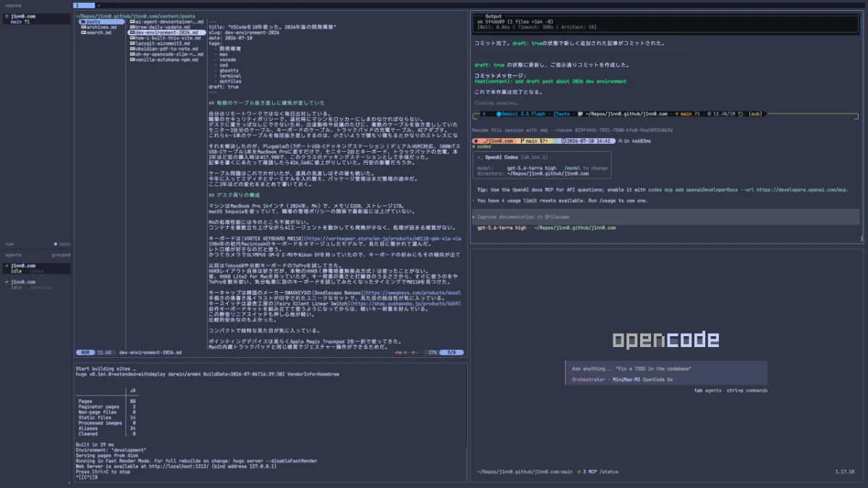The width and height of the screenshot is (868, 488).
Task: Click the NOR mode indicator in status line
Action: (85, 353)
